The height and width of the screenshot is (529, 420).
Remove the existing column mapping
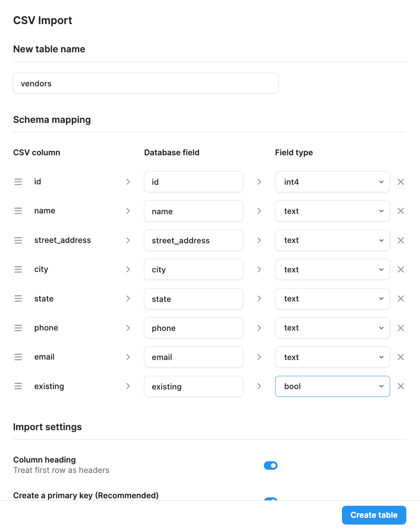coord(401,386)
